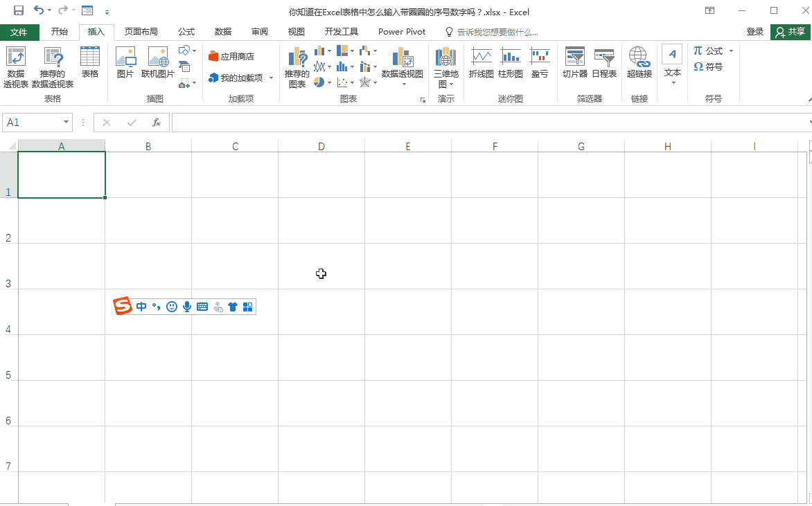The image size is (812, 506).
Task: Click the 图片 picture insert icon
Action: coord(125,62)
